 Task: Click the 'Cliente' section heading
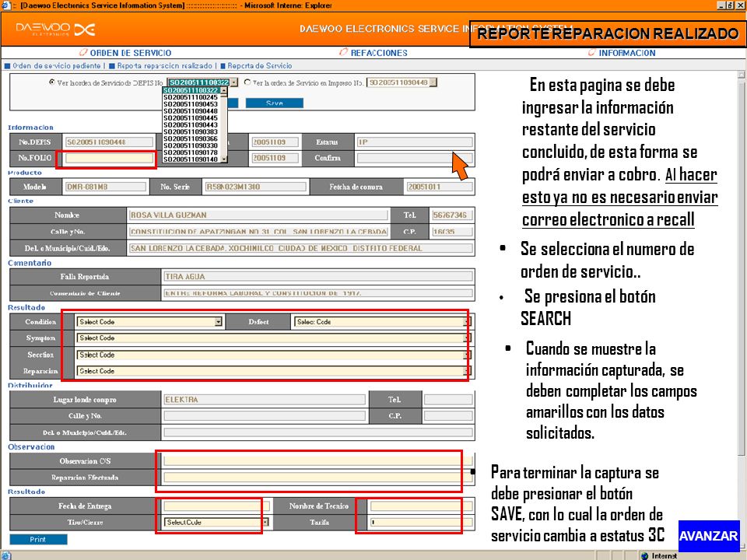20,201
